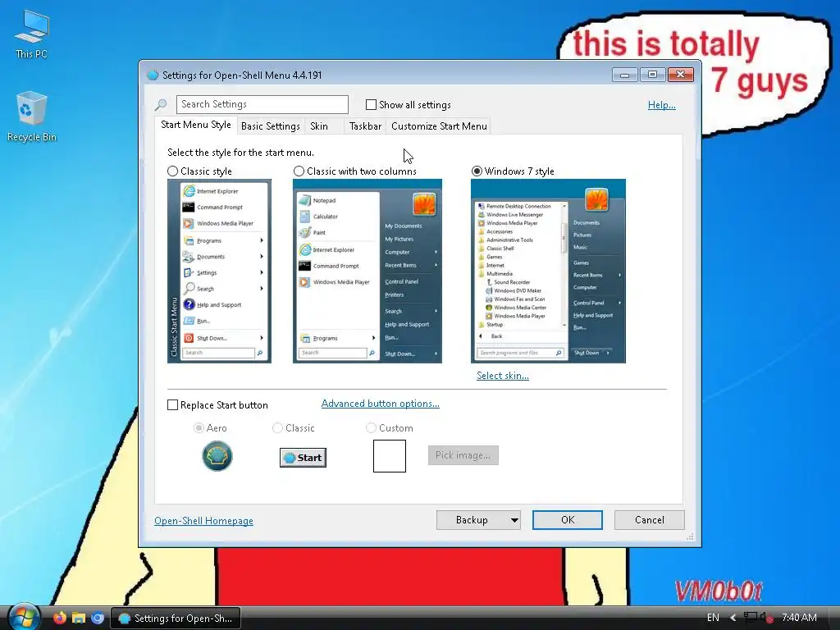
Task: Switch to the Basic Settings tab
Action: pyautogui.click(x=271, y=126)
